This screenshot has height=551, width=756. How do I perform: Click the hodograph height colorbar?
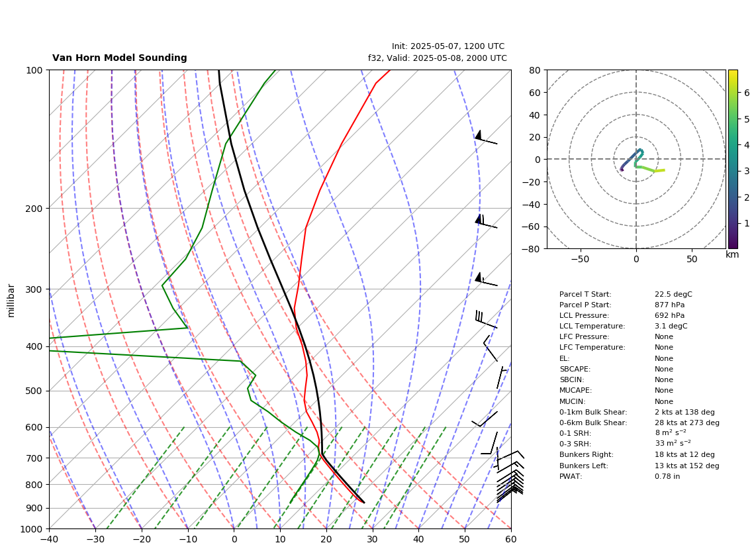[733, 159]
